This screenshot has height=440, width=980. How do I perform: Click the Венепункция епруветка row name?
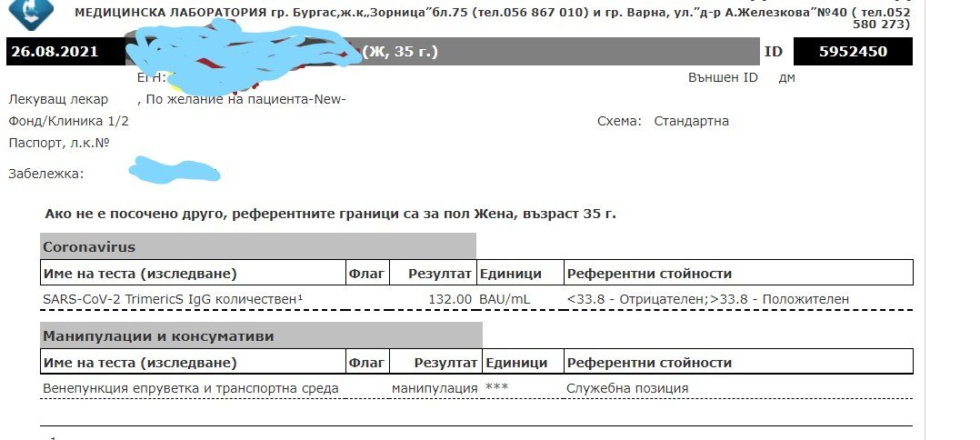(191, 388)
